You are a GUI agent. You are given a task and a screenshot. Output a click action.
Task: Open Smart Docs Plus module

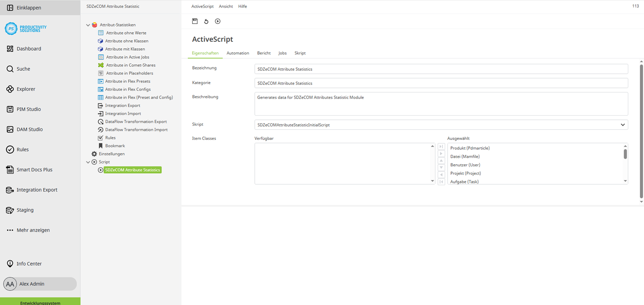pos(34,170)
